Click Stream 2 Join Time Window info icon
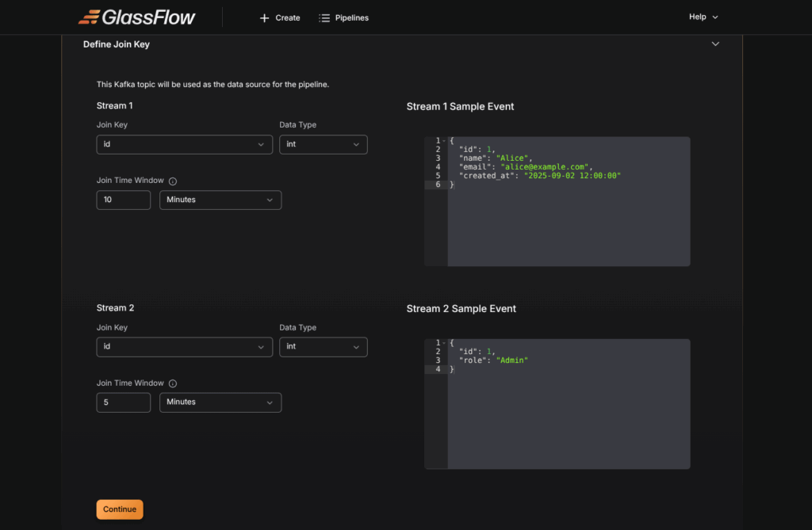This screenshot has width=812, height=530. [x=173, y=384]
